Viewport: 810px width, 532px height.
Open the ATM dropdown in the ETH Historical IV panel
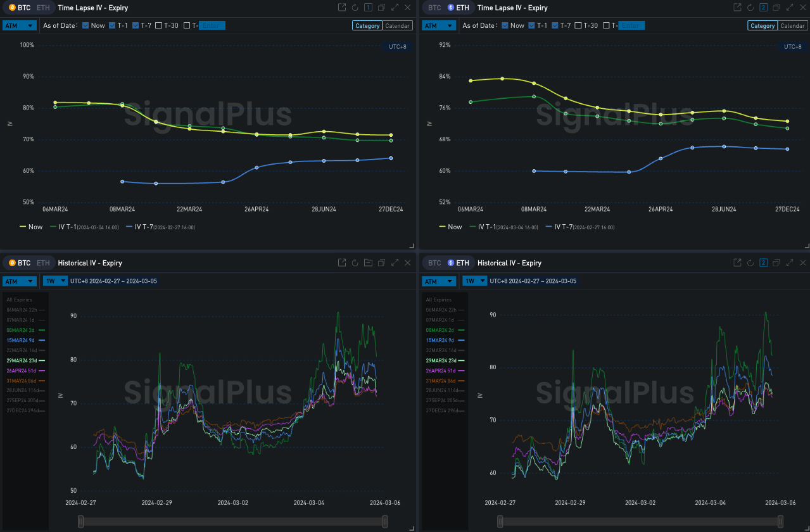pos(438,281)
